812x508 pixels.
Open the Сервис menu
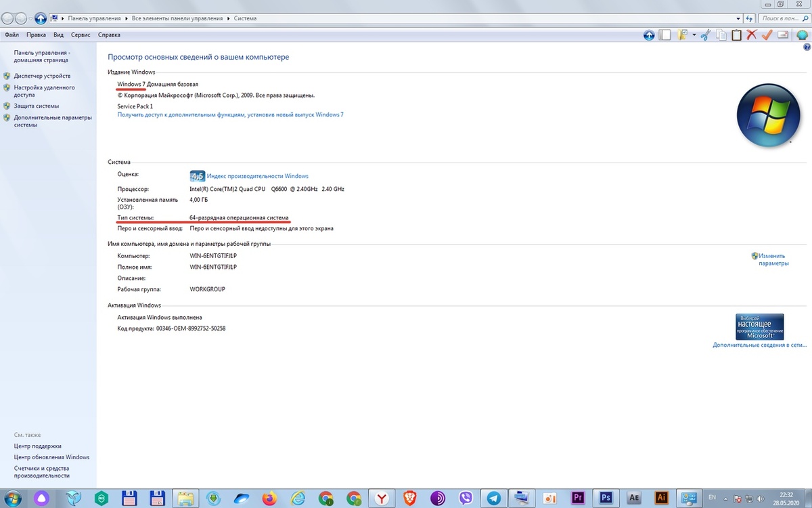coord(81,35)
